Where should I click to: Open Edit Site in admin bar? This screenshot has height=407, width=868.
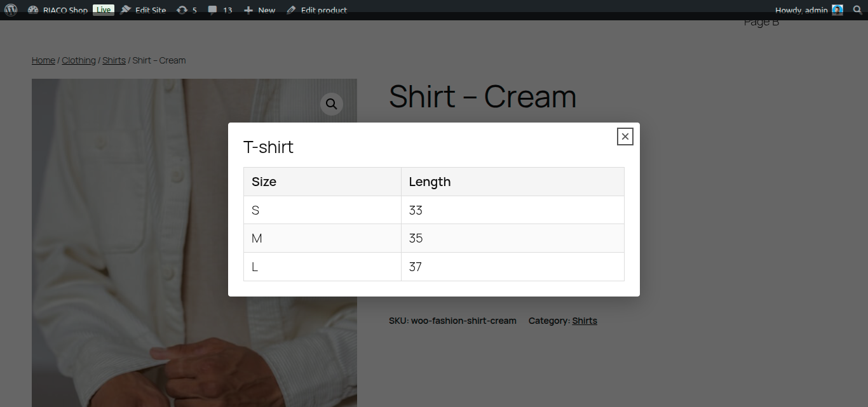[x=143, y=10]
